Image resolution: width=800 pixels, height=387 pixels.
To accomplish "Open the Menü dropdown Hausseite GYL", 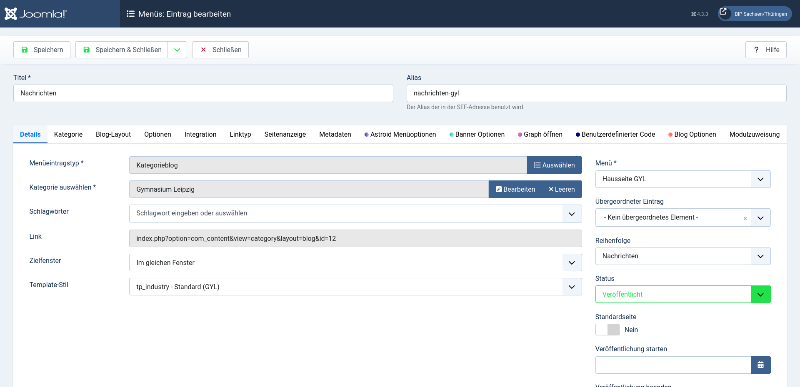I will point(683,179).
